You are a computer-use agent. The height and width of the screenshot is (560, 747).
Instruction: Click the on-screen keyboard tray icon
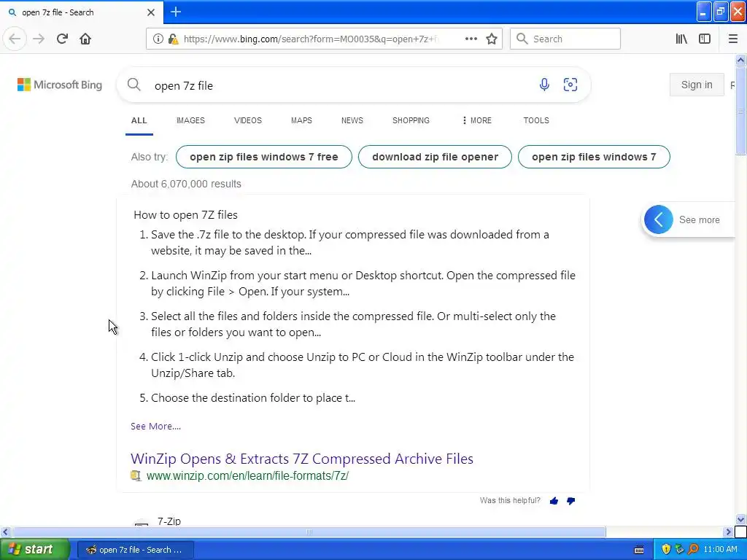[639, 550]
